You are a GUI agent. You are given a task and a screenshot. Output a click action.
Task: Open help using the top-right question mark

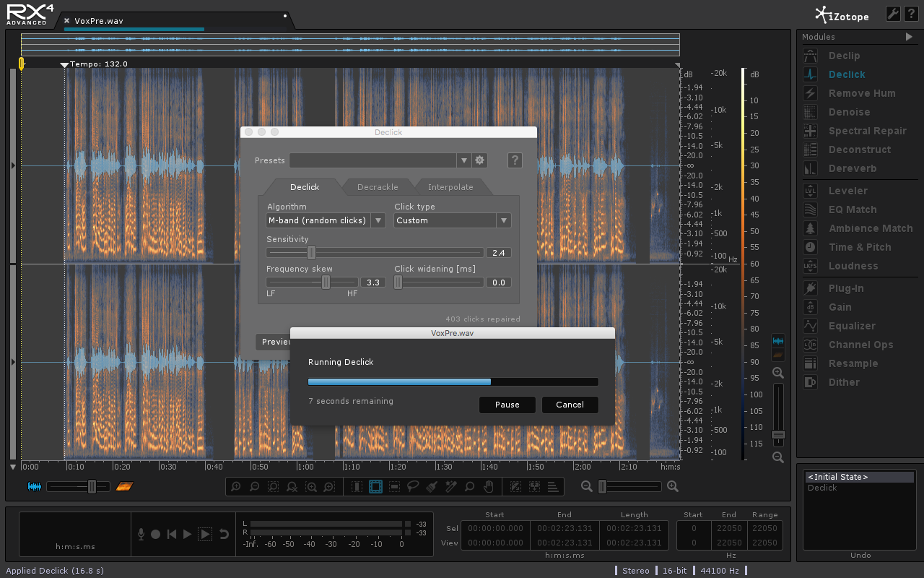(912, 14)
